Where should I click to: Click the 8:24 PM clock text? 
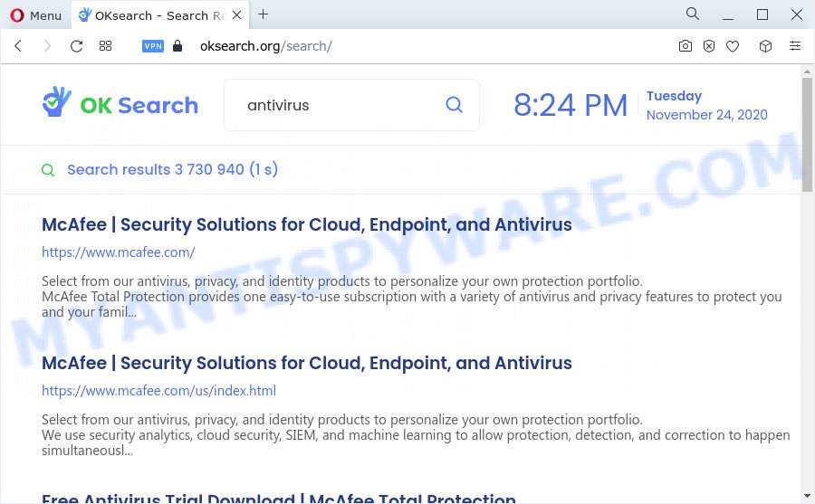point(570,105)
